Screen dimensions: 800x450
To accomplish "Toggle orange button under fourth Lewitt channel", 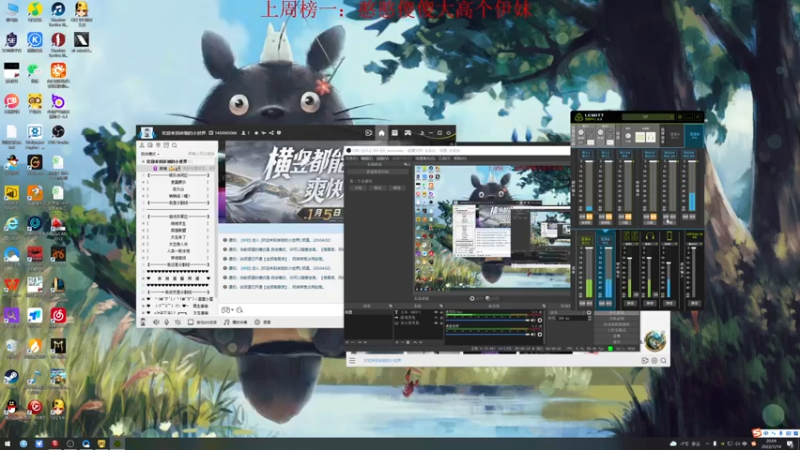I will 653,216.
